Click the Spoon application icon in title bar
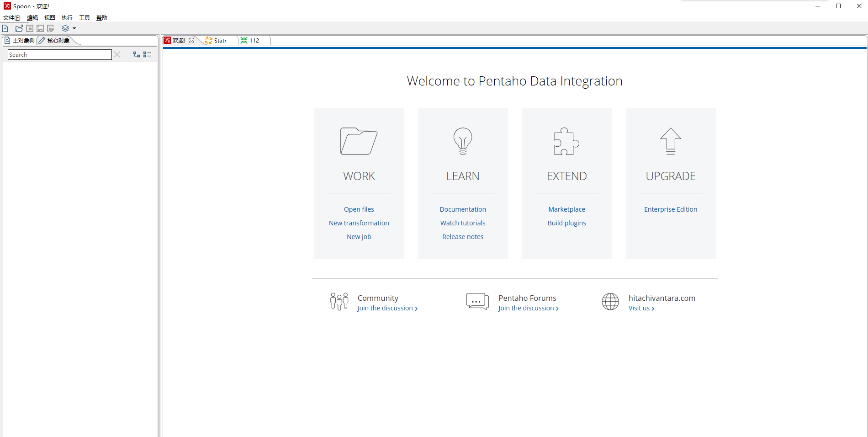868x437 pixels. pos(7,6)
